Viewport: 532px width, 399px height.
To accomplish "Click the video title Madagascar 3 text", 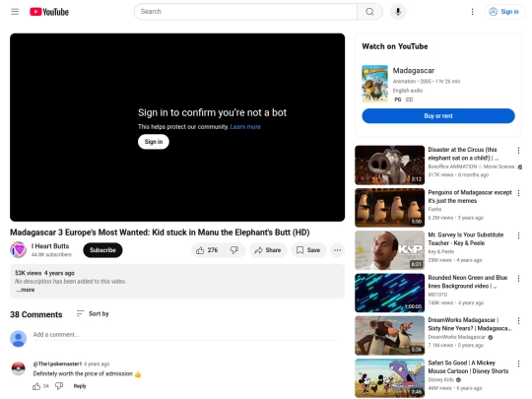I will coord(160,233).
